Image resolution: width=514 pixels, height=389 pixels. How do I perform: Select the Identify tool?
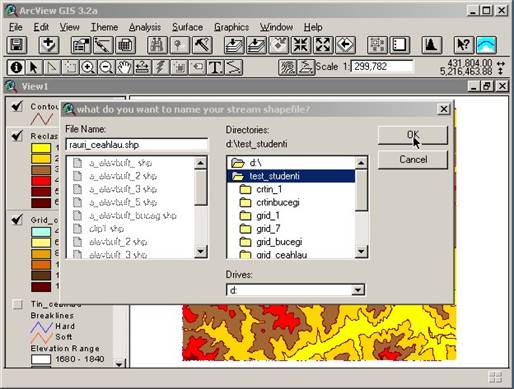pos(16,67)
